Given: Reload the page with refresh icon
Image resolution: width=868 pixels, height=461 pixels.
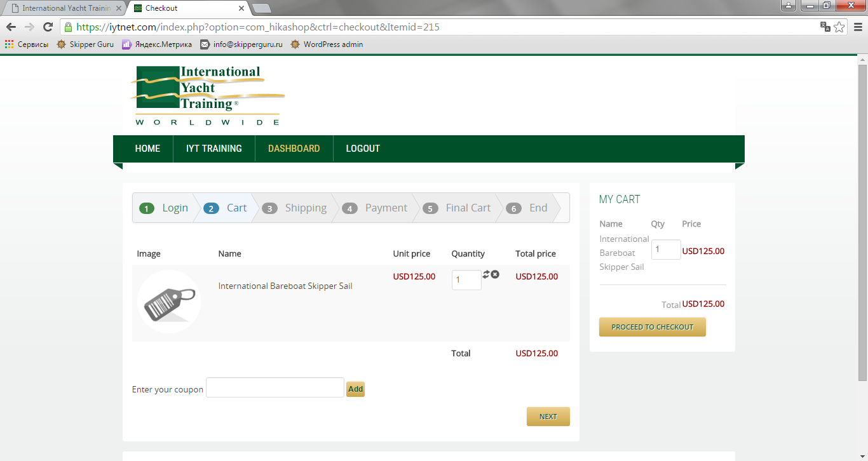Looking at the screenshot, I should (x=48, y=27).
